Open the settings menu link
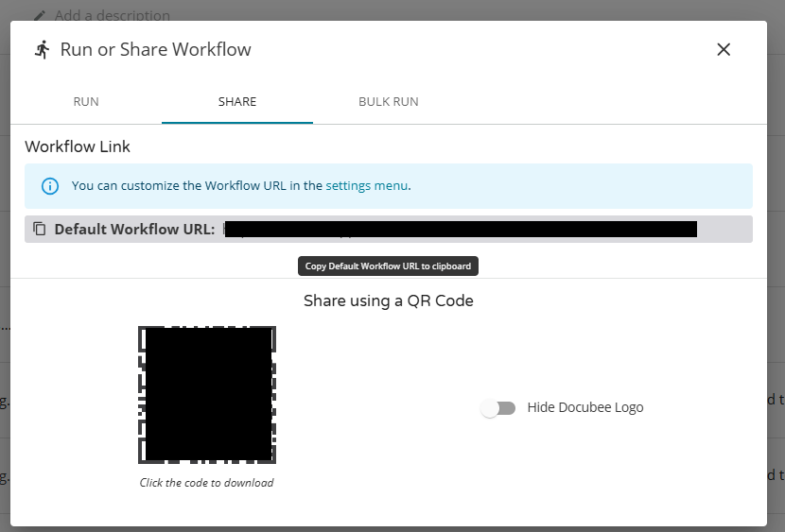The height and width of the screenshot is (532, 785). click(x=367, y=185)
